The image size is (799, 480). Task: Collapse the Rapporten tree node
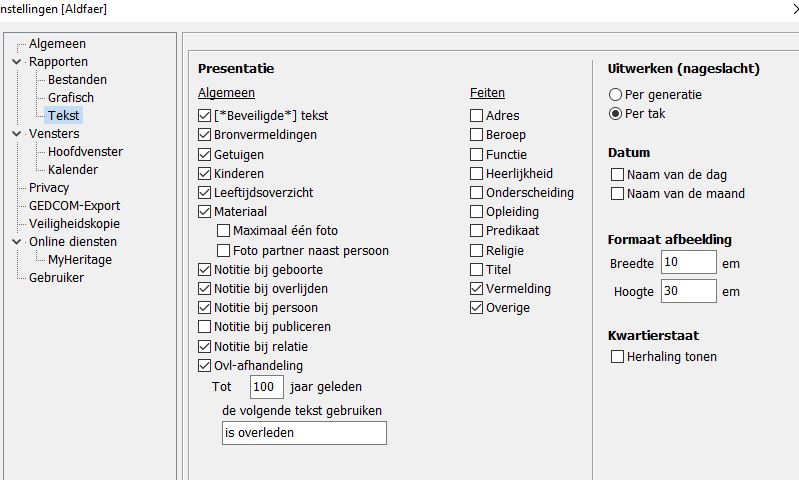[x=17, y=62]
